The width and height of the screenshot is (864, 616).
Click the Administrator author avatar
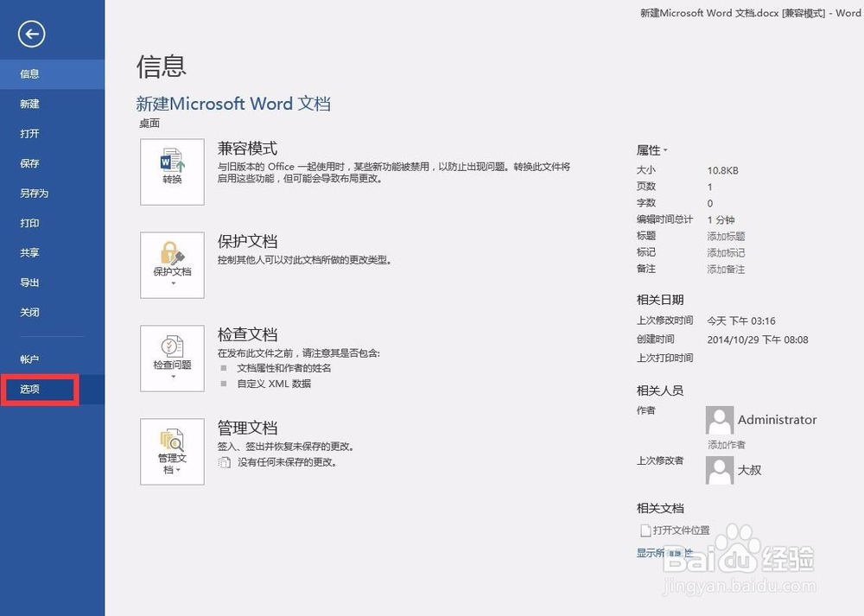tap(720, 420)
